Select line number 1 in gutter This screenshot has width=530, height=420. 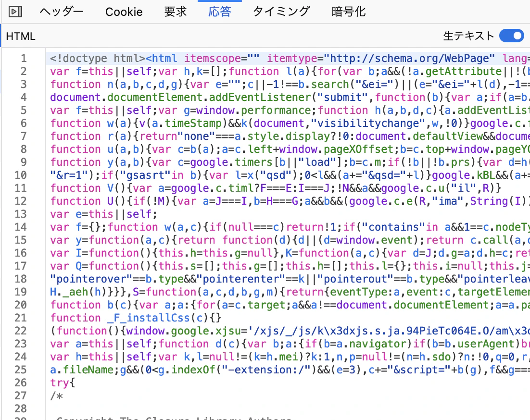tap(23, 59)
